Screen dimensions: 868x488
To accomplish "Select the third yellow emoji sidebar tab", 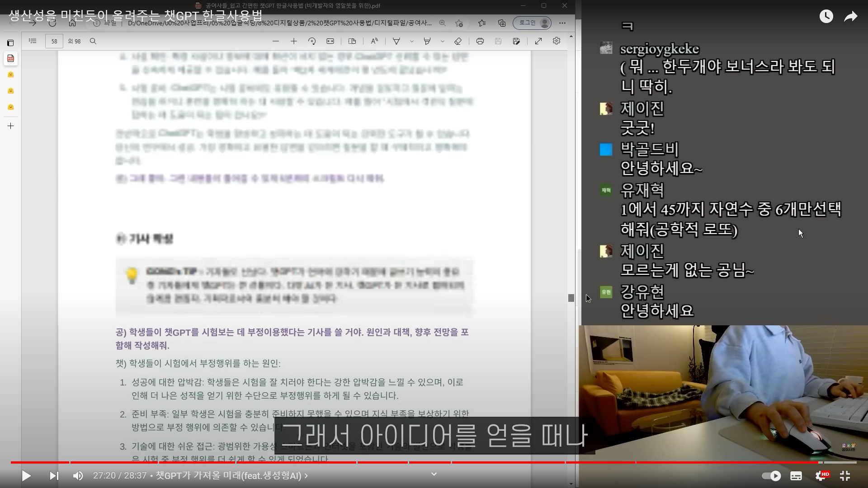I will (x=10, y=107).
